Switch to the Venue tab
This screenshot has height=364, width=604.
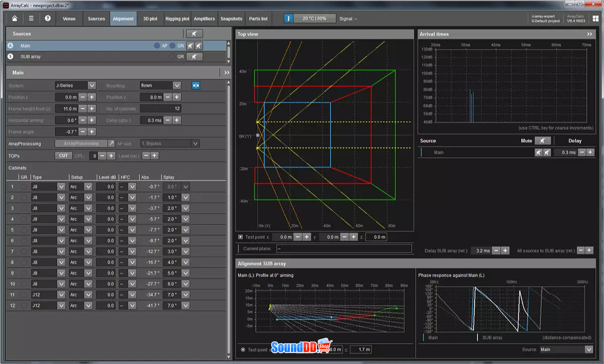(69, 19)
